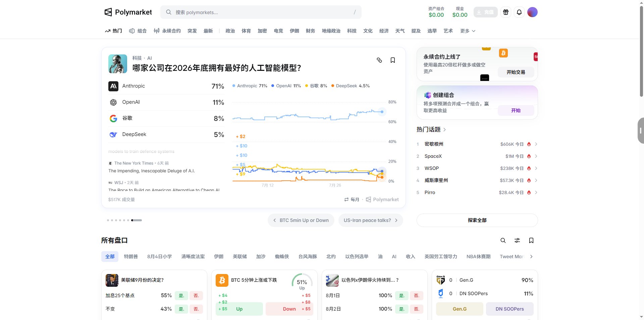Select the OpenAI logo row
This screenshot has width=644, height=320.
pyautogui.click(x=113, y=102)
